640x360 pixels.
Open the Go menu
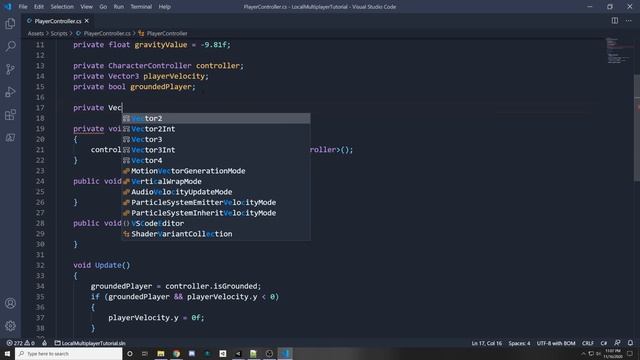point(103,7)
